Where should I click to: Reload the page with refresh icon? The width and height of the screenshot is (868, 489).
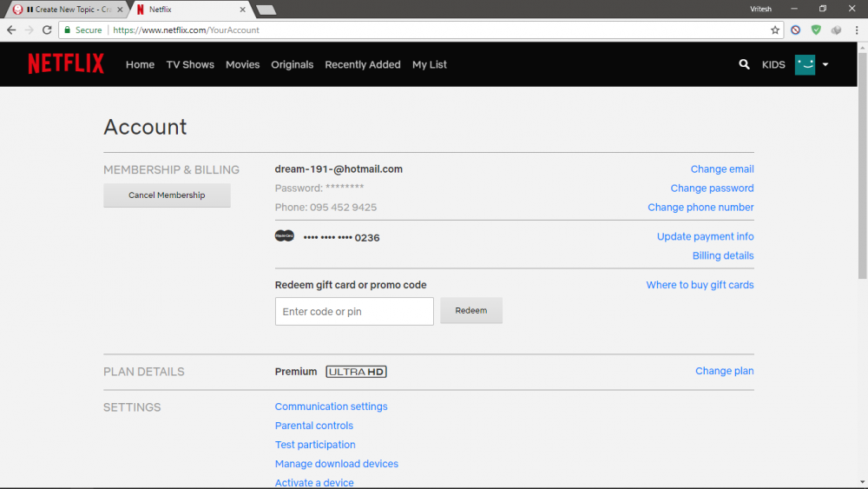point(47,30)
